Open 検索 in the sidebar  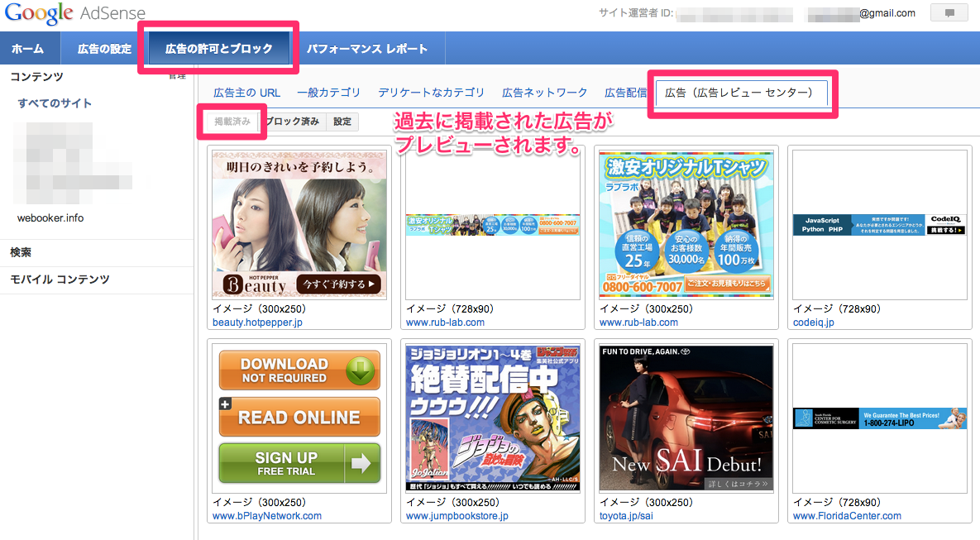click(x=21, y=252)
